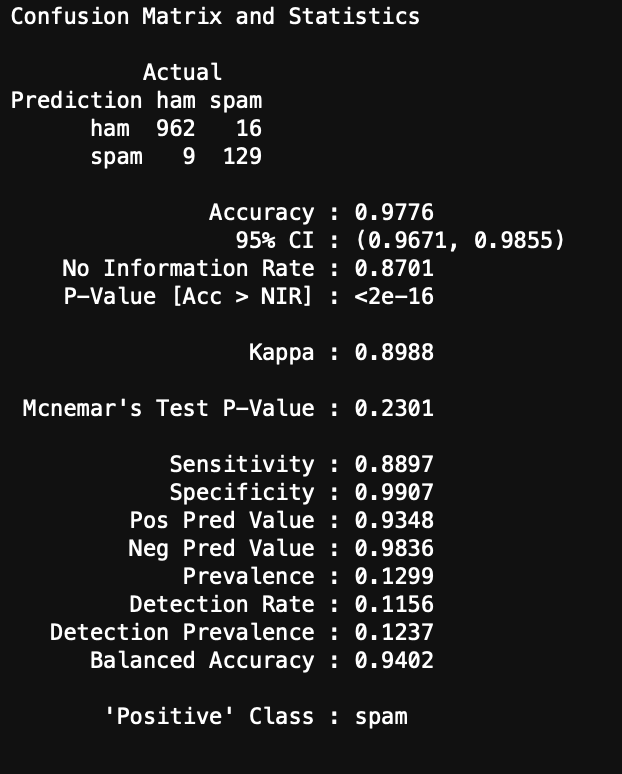
Task: Click the 'Actual' column header text
Action: 182,72
